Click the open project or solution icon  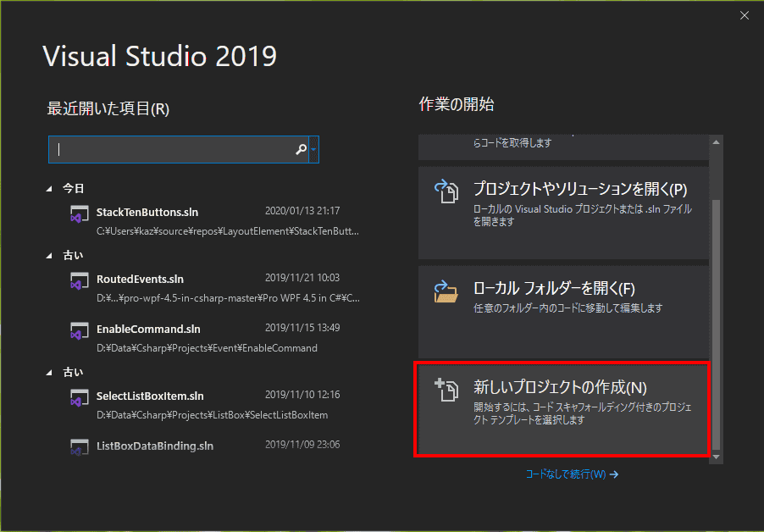coord(446,191)
